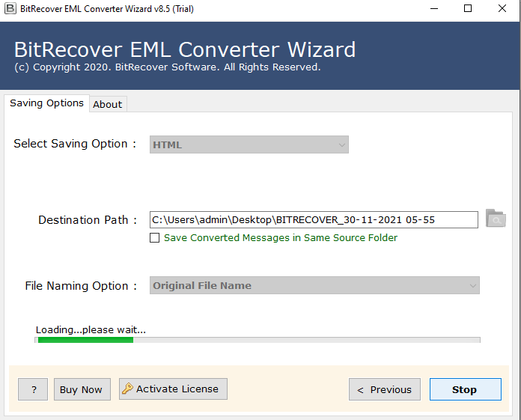Click the copyright notice in the header
Image resolution: width=521 pixels, height=420 pixels.
coord(167,67)
